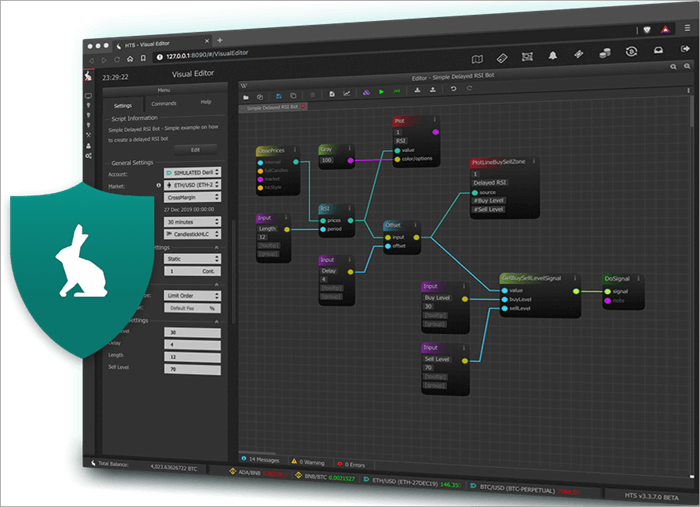Click the green step-forward icon next to play
700x507 pixels.
396,91
